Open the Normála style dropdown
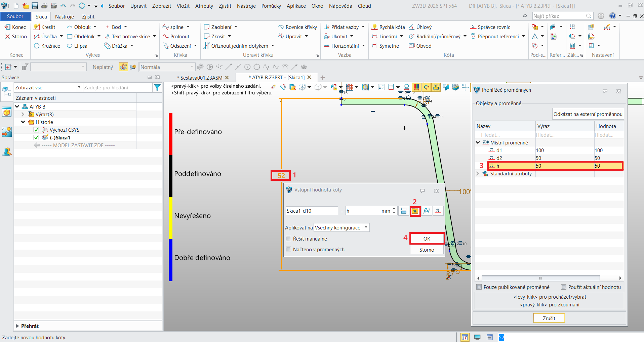Screen dimensions: 644x342 [x=167, y=67]
